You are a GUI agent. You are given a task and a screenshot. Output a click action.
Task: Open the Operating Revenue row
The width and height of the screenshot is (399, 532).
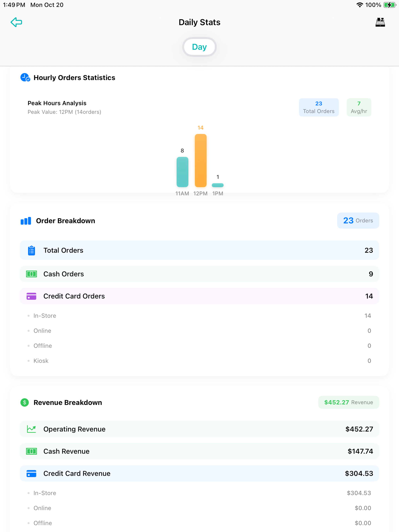pyautogui.click(x=199, y=429)
